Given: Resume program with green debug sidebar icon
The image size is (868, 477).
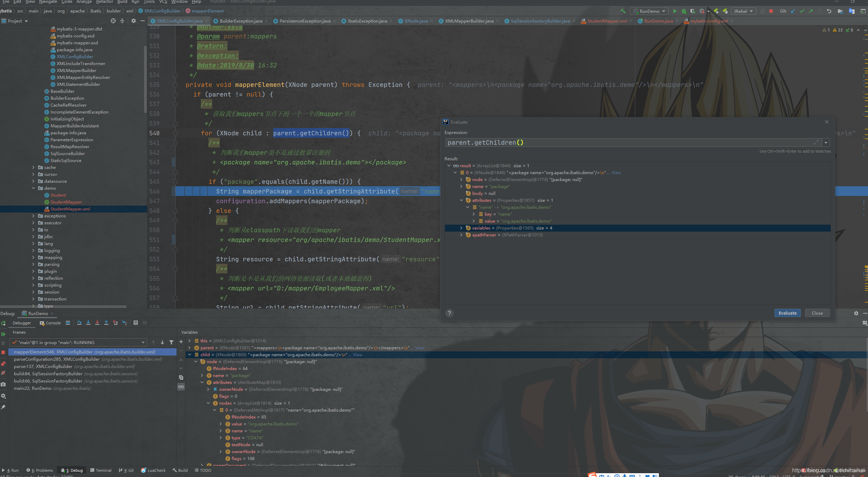Looking at the screenshot, I should 3,334.
